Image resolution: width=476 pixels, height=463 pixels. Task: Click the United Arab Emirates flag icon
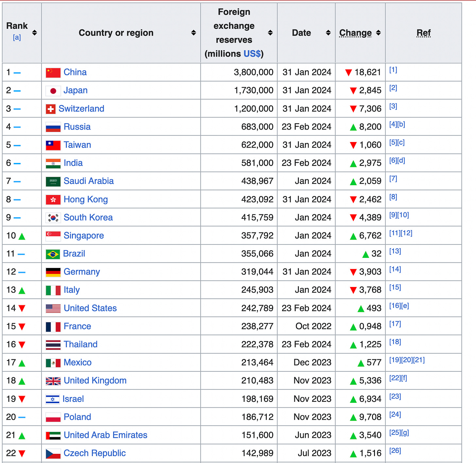(53, 436)
